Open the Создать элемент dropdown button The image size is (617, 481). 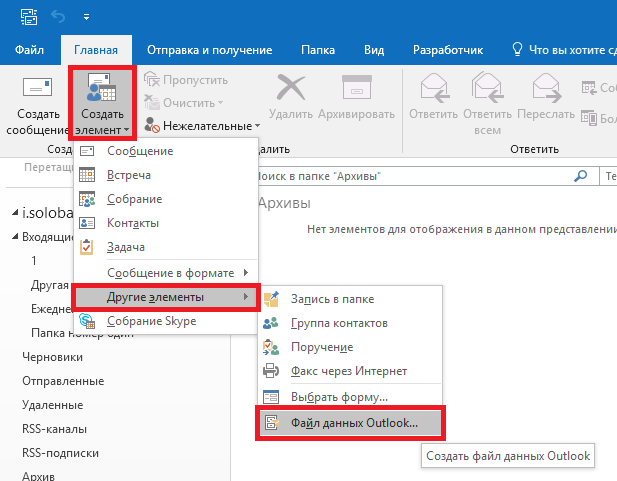[102, 104]
